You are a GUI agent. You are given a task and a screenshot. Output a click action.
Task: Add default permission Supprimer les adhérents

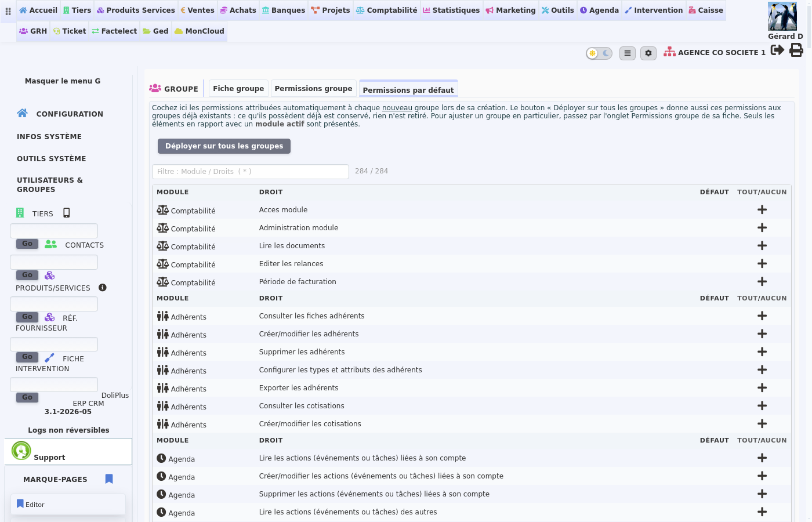762,352
